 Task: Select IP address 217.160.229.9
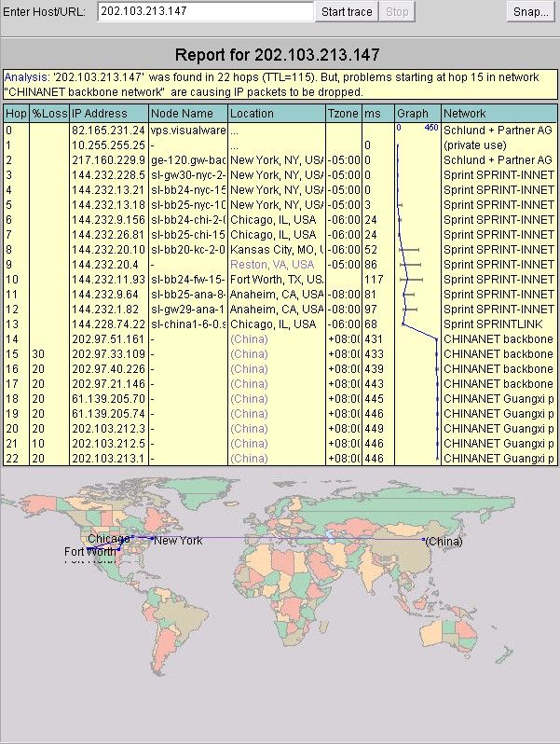(109, 160)
